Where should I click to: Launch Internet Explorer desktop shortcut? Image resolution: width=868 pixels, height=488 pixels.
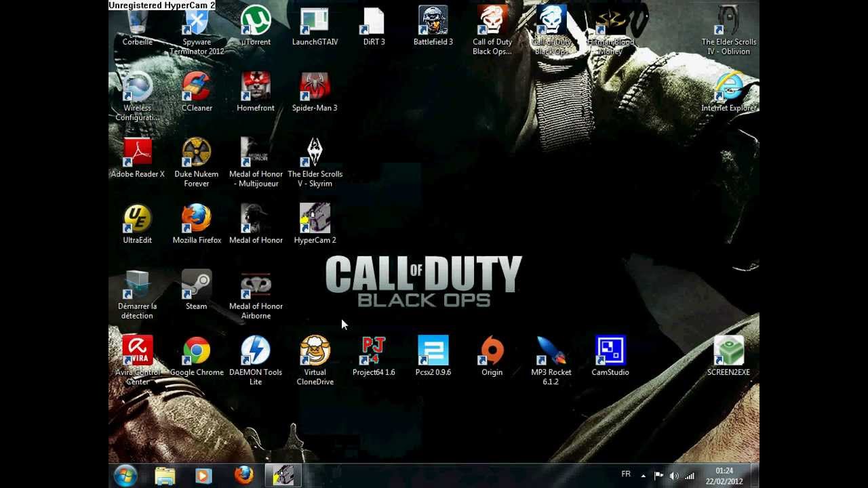pos(729,93)
